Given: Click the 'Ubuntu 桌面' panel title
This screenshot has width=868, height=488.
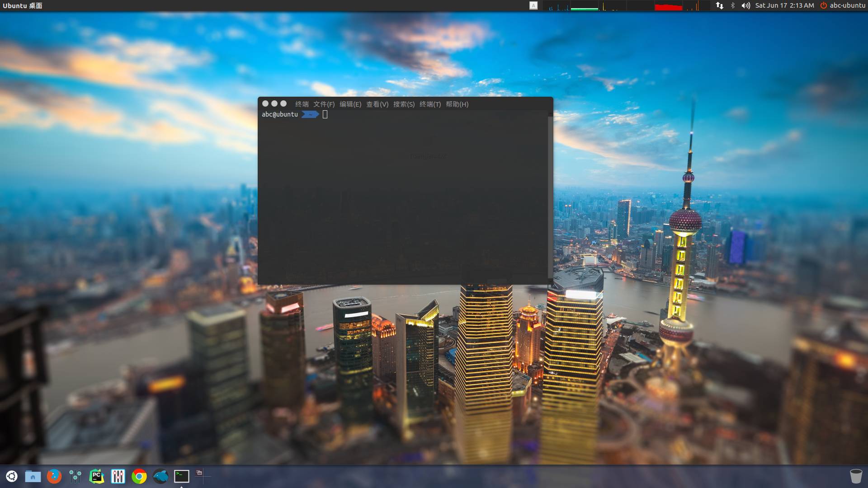Looking at the screenshot, I should click(22, 5).
